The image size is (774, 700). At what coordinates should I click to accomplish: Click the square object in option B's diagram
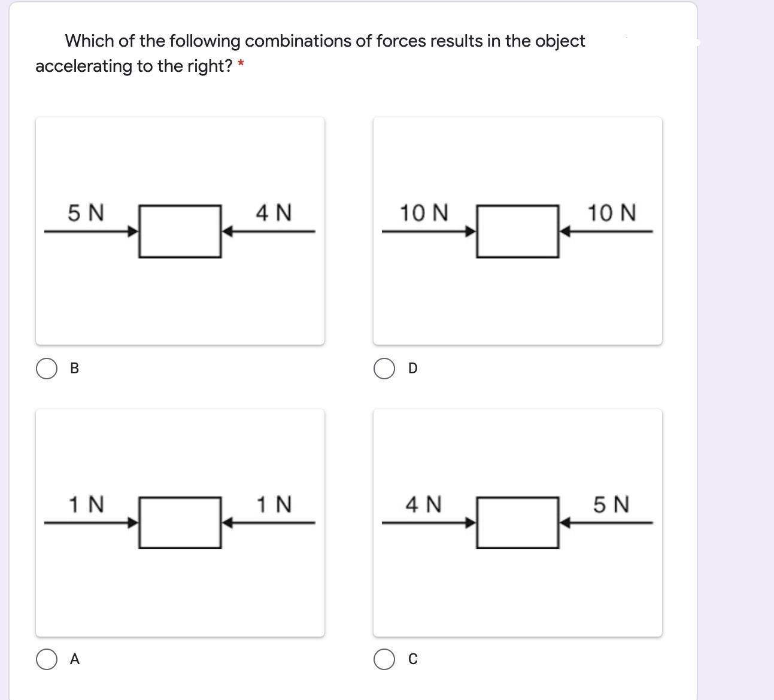(180, 232)
